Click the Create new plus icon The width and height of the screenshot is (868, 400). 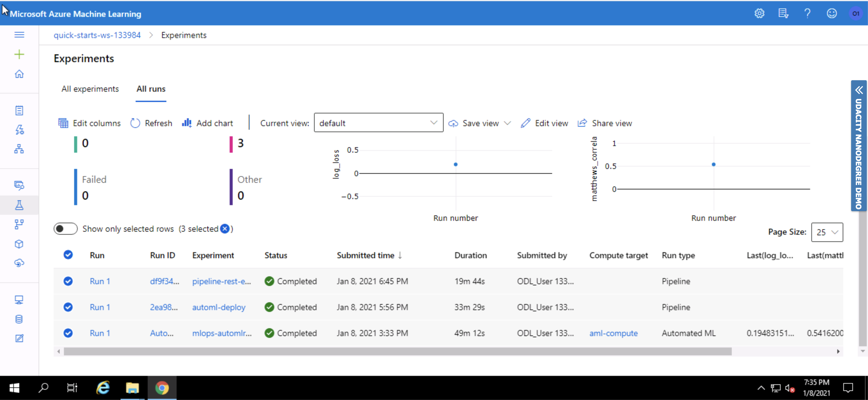(19, 54)
